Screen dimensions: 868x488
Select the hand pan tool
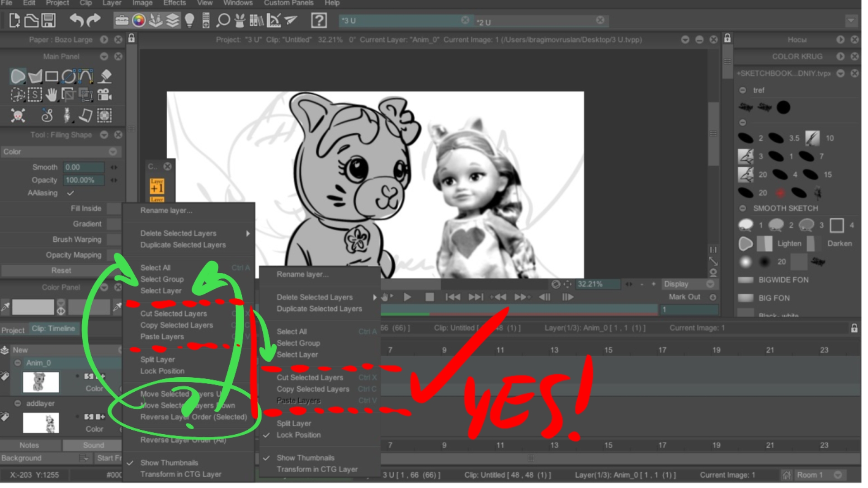click(52, 95)
